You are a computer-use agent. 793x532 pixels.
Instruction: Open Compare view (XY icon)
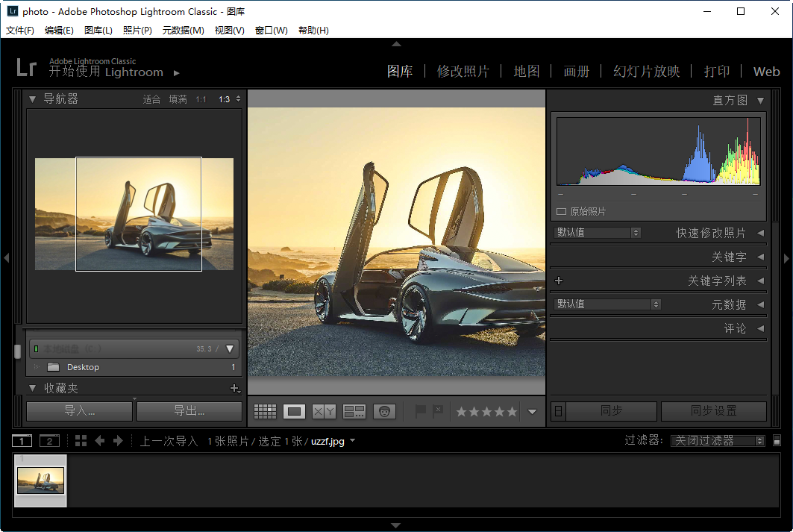[322, 411]
